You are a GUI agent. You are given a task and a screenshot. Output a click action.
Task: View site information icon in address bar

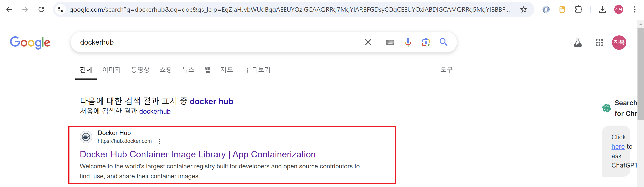(61, 9)
